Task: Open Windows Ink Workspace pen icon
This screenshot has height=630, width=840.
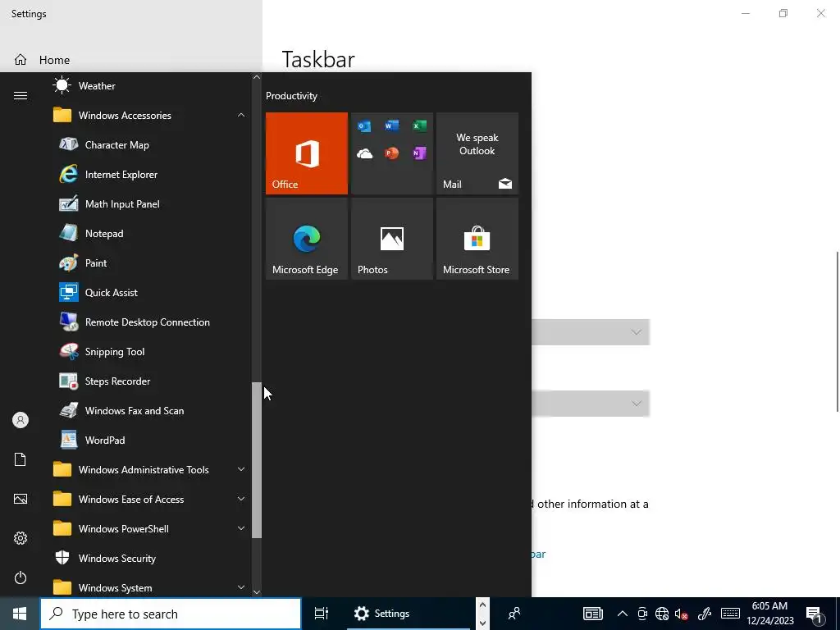Action: coord(705,614)
